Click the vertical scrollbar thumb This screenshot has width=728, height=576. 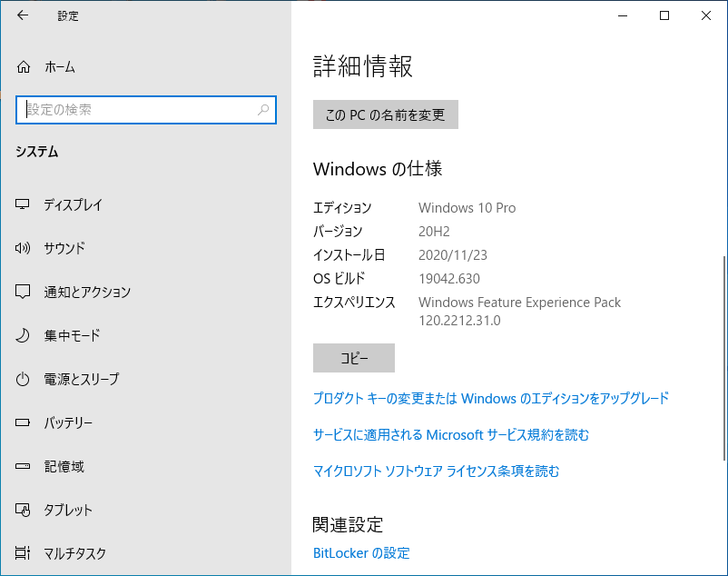coord(724,358)
